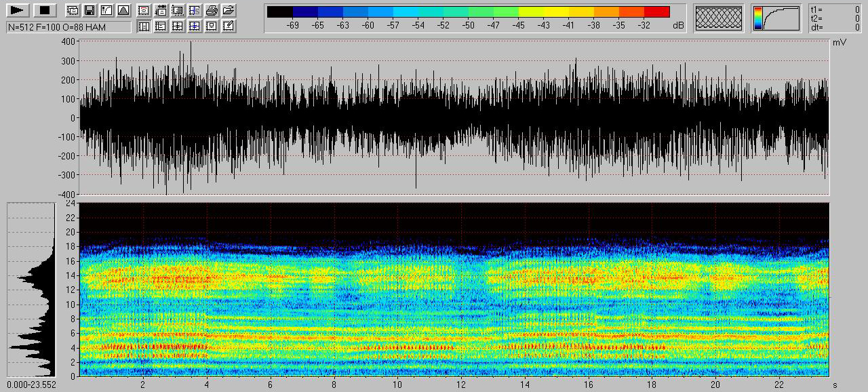Click the crosshatch pattern button
The image size is (868, 392).
coord(719,18)
